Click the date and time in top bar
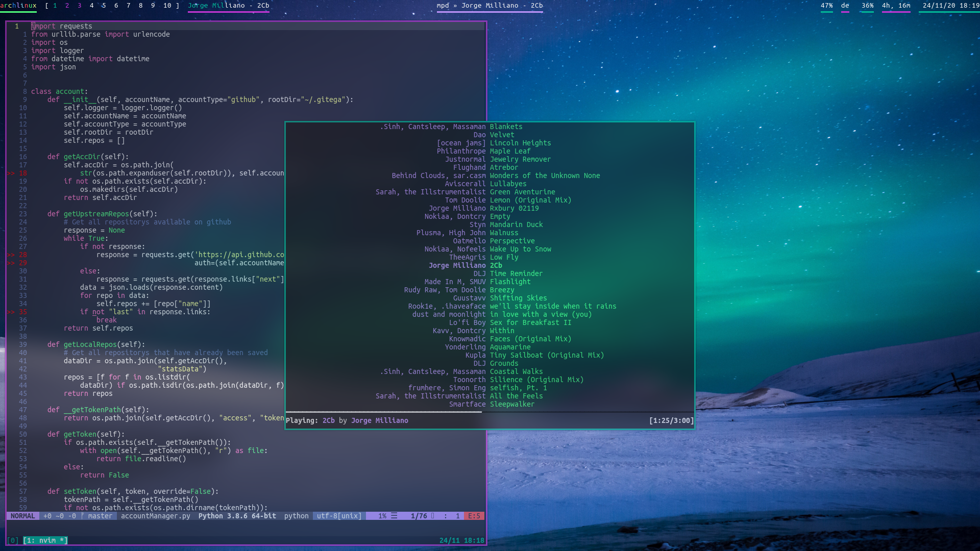 coord(950,6)
